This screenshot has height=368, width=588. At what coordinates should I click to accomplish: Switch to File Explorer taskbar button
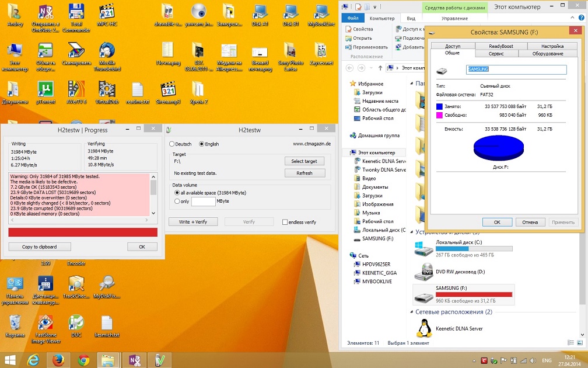[108, 360]
